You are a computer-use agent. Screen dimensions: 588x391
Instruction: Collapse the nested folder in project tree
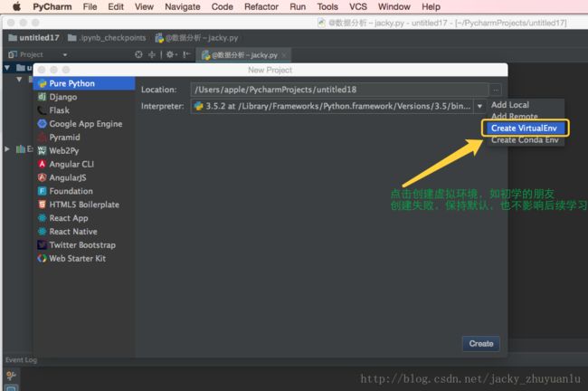[x=19, y=80]
